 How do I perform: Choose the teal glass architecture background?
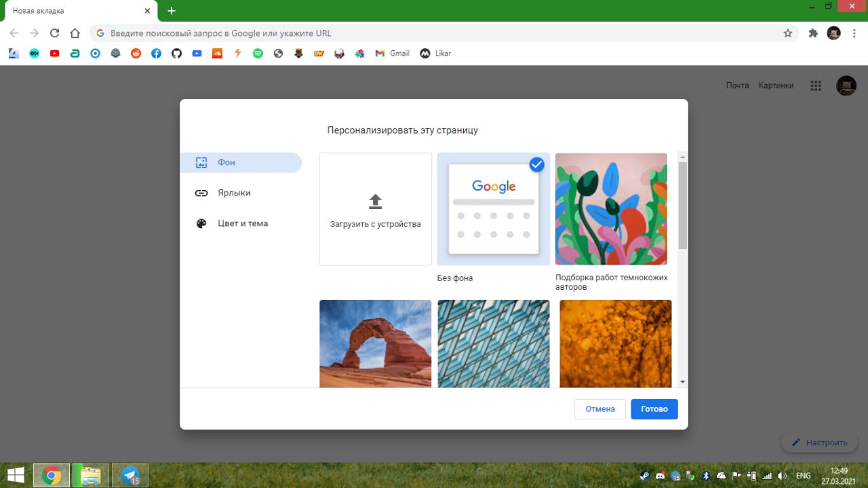(x=494, y=343)
